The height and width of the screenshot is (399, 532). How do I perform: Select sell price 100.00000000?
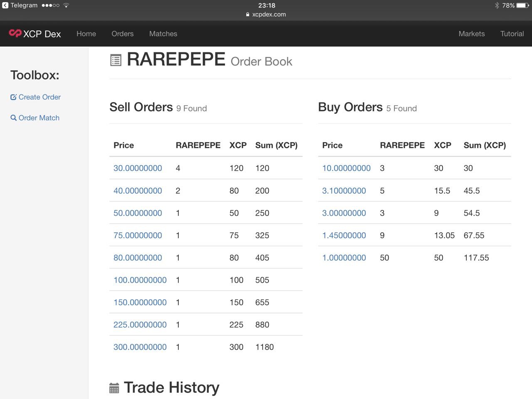(x=140, y=280)
